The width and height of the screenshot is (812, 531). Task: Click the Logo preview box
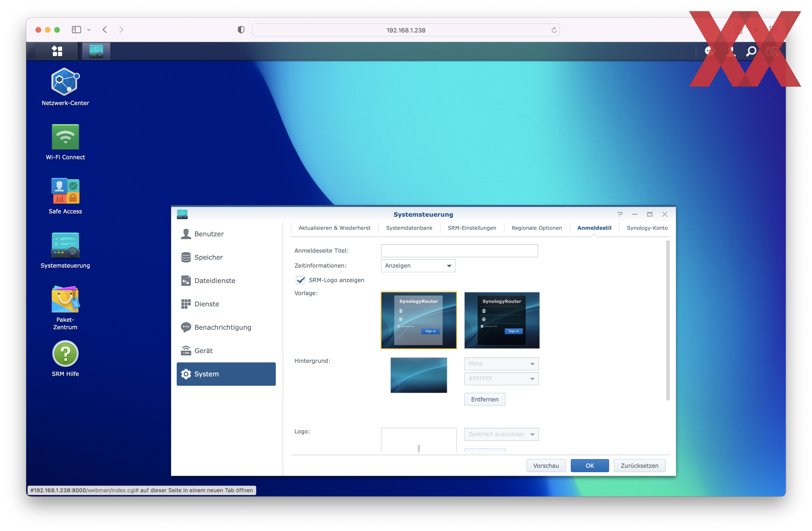[419, 440]
